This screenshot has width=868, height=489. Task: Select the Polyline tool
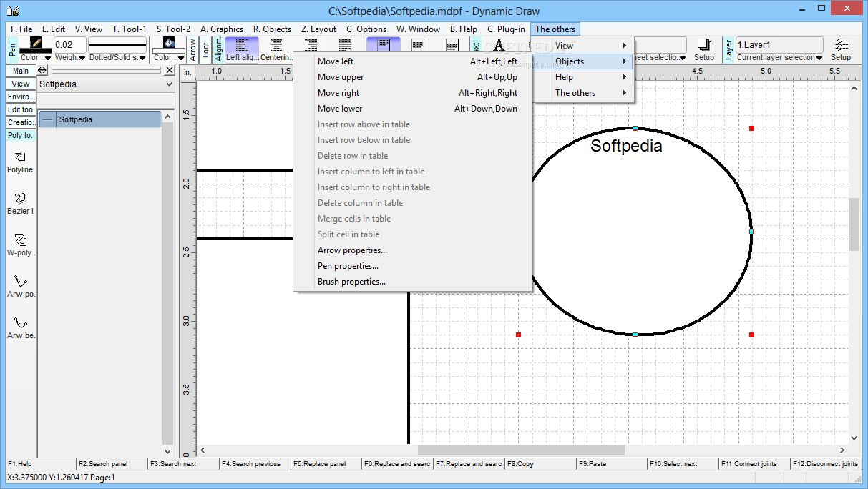21,162
